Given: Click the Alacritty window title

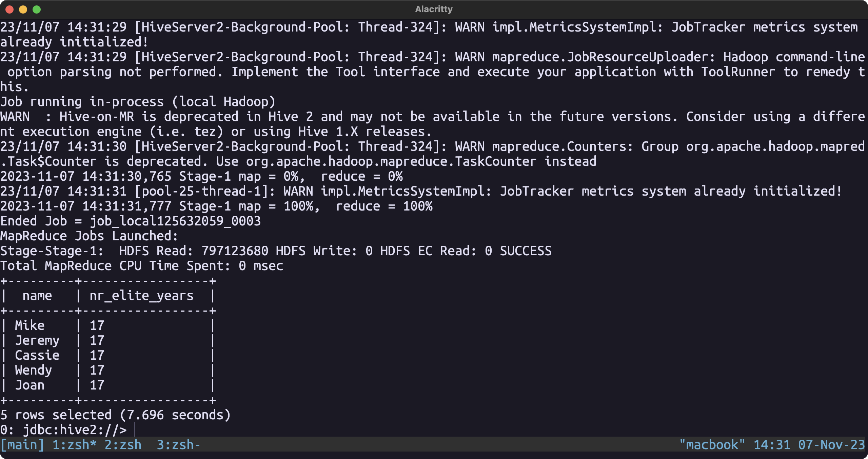Looking at the screenshot, I should pos(434,9).
